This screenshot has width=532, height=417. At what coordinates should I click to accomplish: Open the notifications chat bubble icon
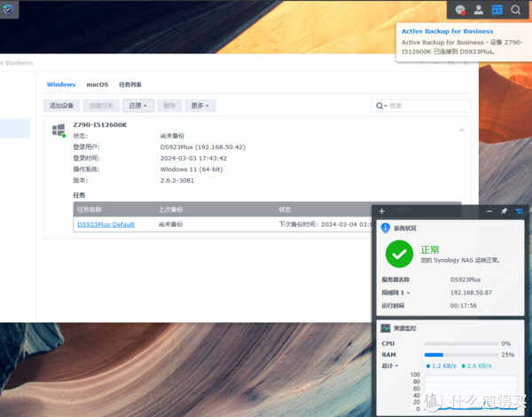pyautogui.click(x=460, y=10)
